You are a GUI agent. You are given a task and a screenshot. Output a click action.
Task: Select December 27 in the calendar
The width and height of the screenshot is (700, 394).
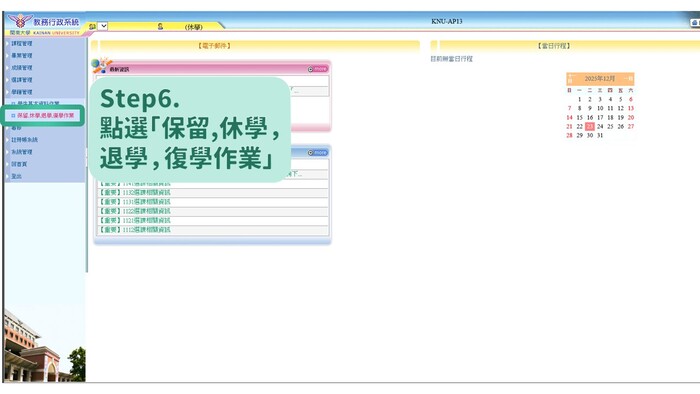tap(631, 127)
